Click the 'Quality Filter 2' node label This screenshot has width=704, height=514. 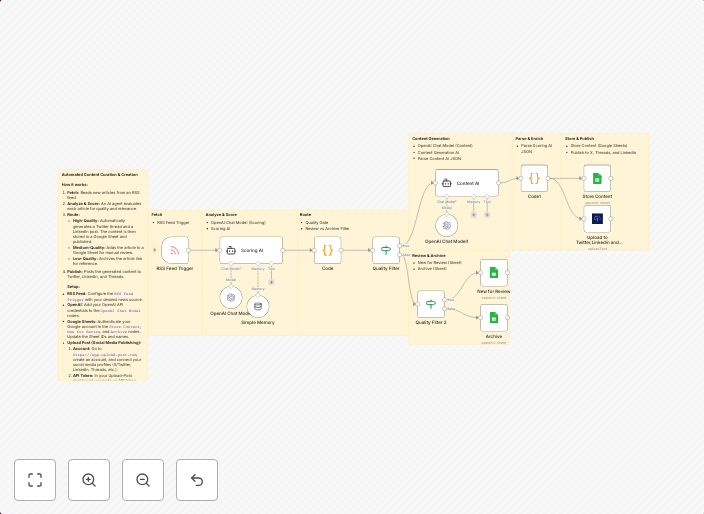(431, 322)
